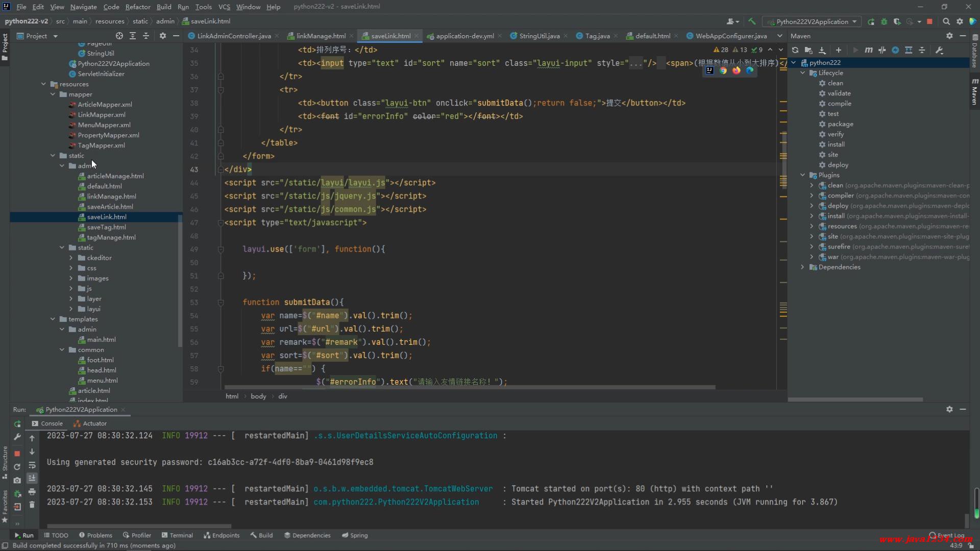Screen dimensions: 980x551
Task: Open the Problems tool window
Action: click(95, 535)
